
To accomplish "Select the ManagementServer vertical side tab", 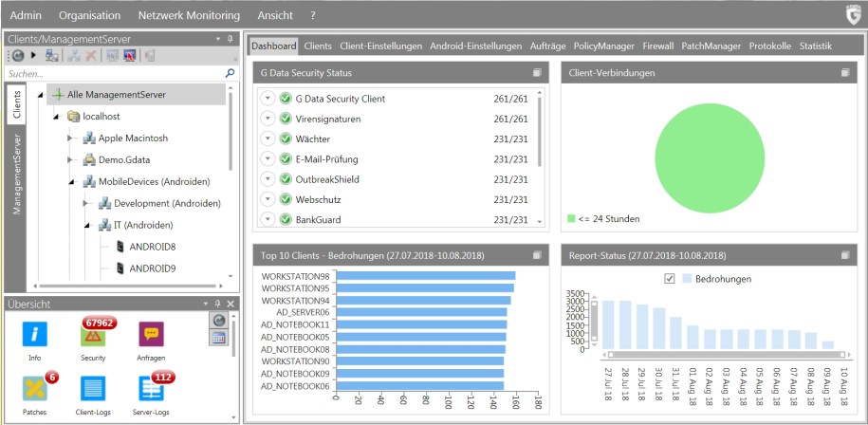I will click(x=17, y=174).
